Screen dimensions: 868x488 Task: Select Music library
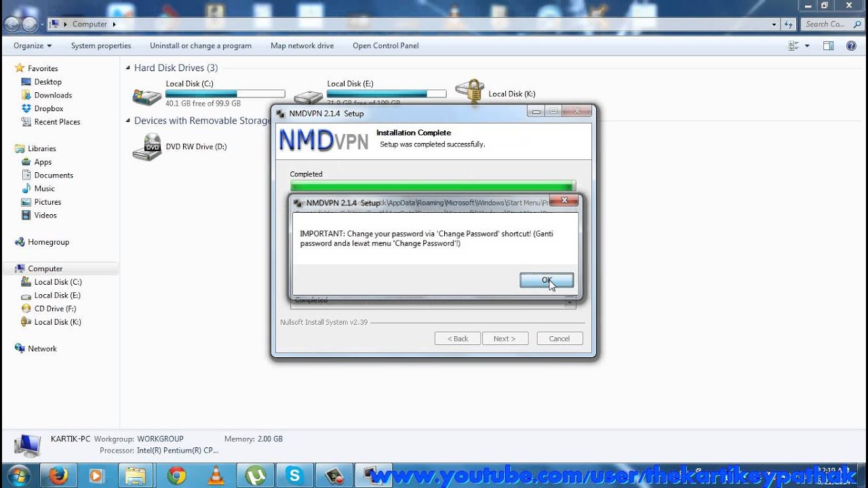point(44,188)
